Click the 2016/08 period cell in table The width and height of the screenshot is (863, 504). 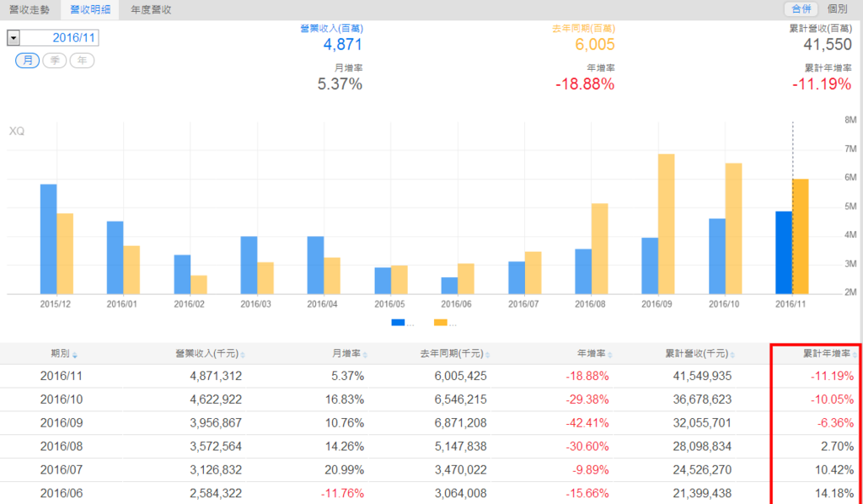coord(61,446)
